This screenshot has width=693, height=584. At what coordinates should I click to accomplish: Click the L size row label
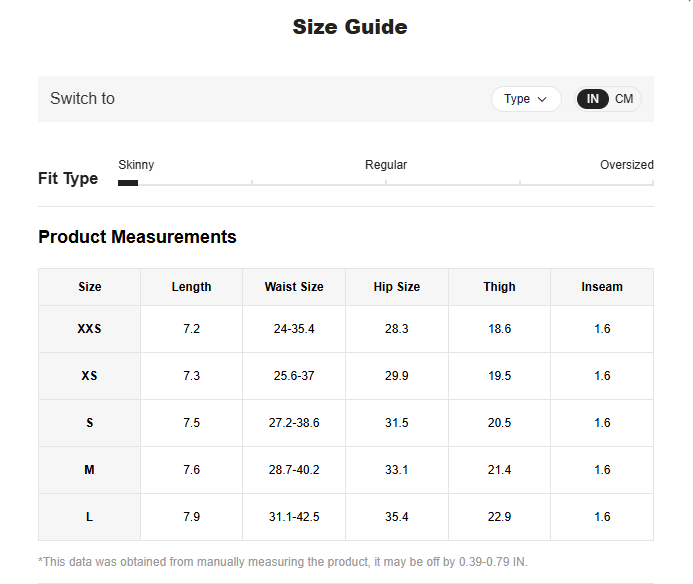pyautogui.click(x=90, y=517)
